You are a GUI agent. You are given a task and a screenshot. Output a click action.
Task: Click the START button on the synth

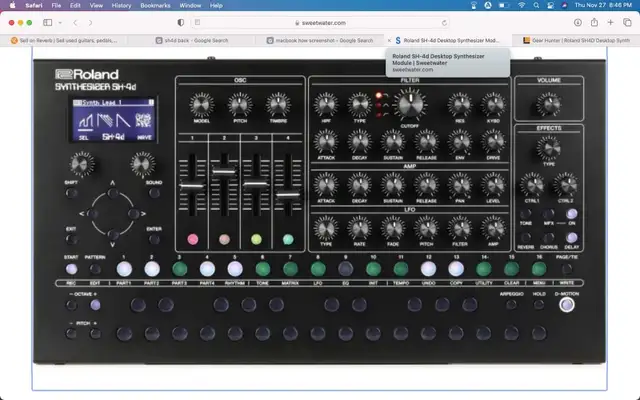pos(71,269)
